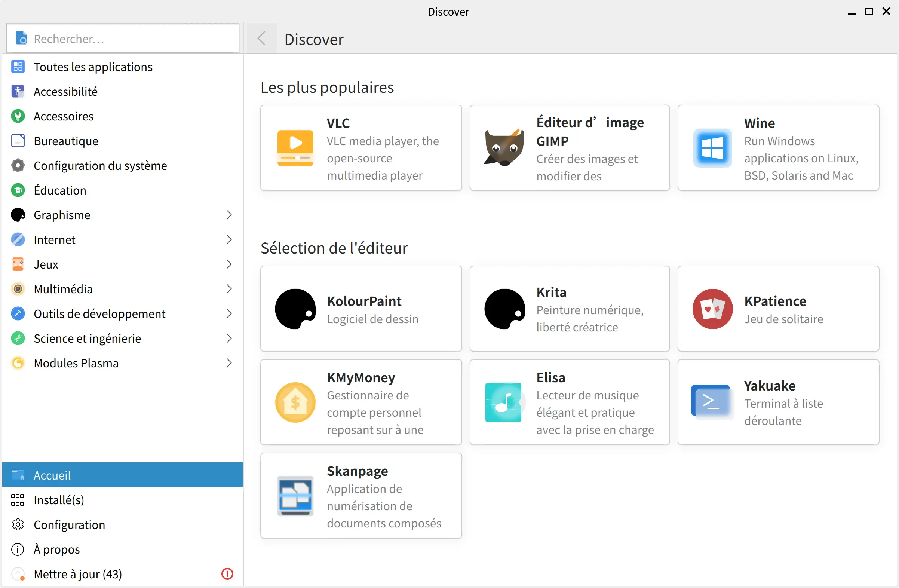This screenshot has height=588, width=899.
Task: Click the Bureautique document icon
Action: [x=18, y=141]
